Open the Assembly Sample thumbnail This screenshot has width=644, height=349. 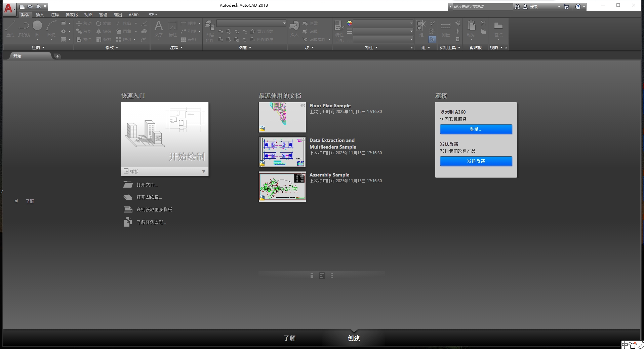(x=282, y=187)
